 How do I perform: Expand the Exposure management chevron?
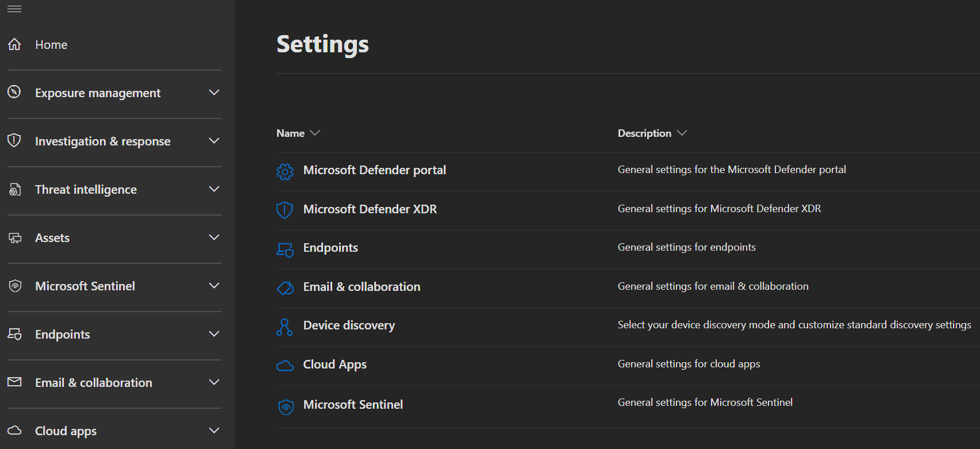pyautogui.click(x=214, y=93)
